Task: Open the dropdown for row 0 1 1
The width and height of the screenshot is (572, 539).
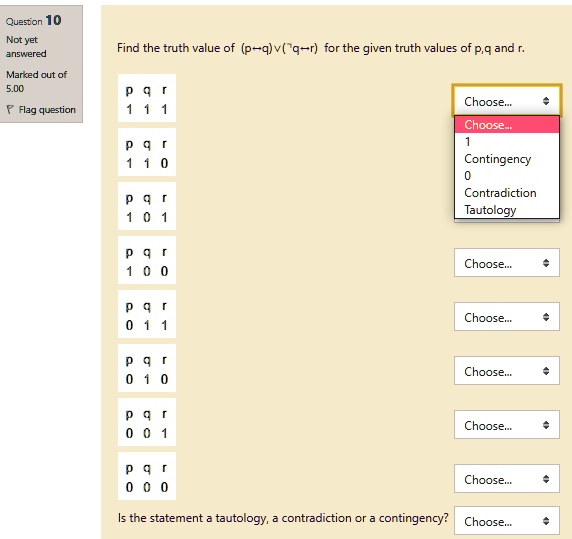Action: [x=506, y=317]
